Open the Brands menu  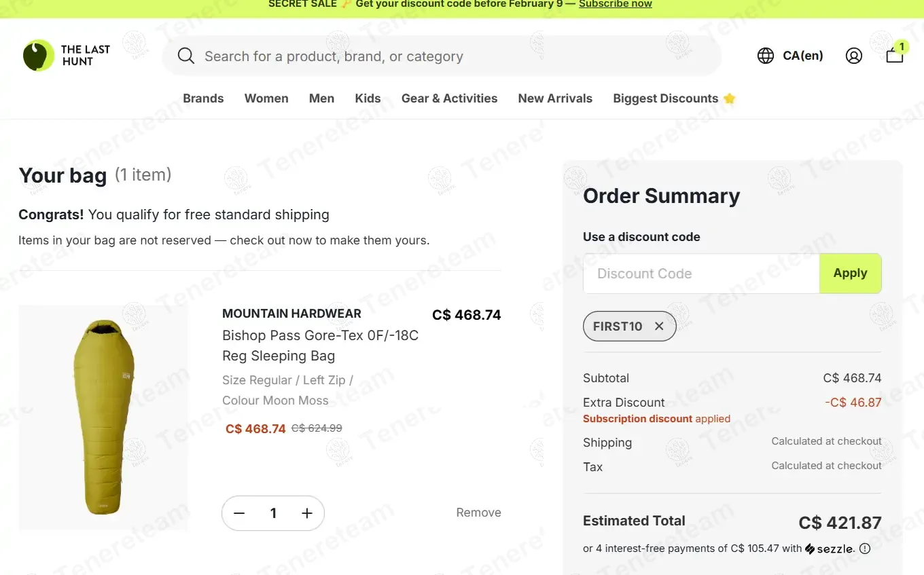[x=203, y=98]
